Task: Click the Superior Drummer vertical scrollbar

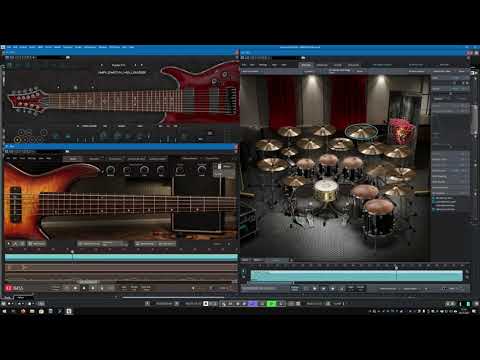Action: click(474, 119)
